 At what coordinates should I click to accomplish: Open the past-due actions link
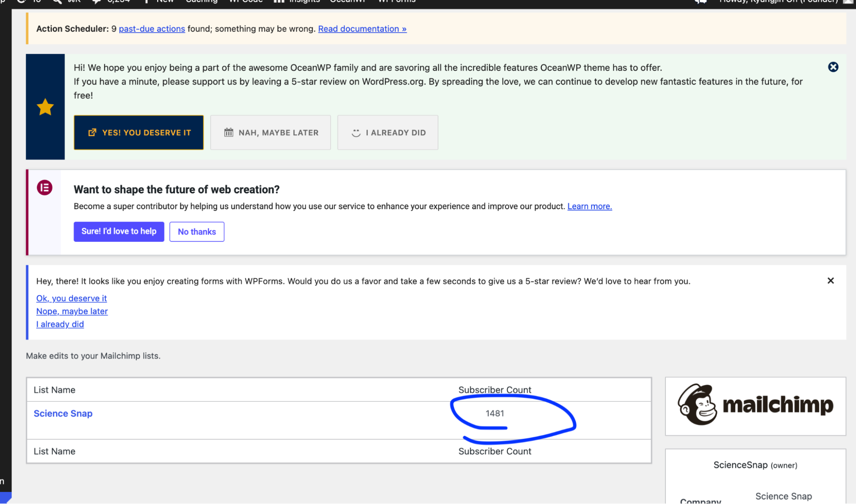(x=152, y=29)
